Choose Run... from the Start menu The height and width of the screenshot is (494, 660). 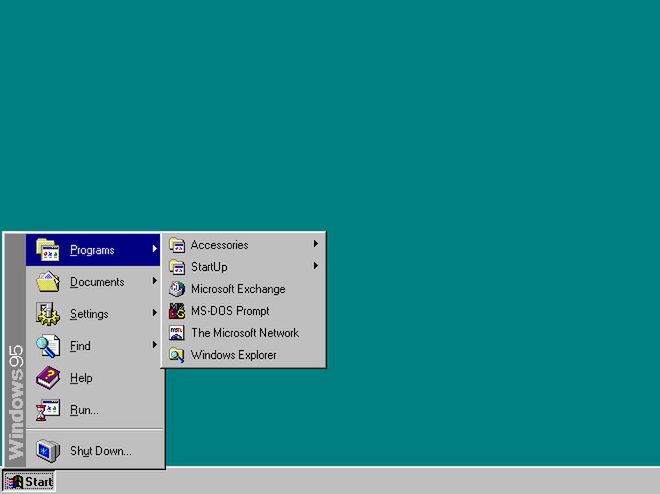93,410
